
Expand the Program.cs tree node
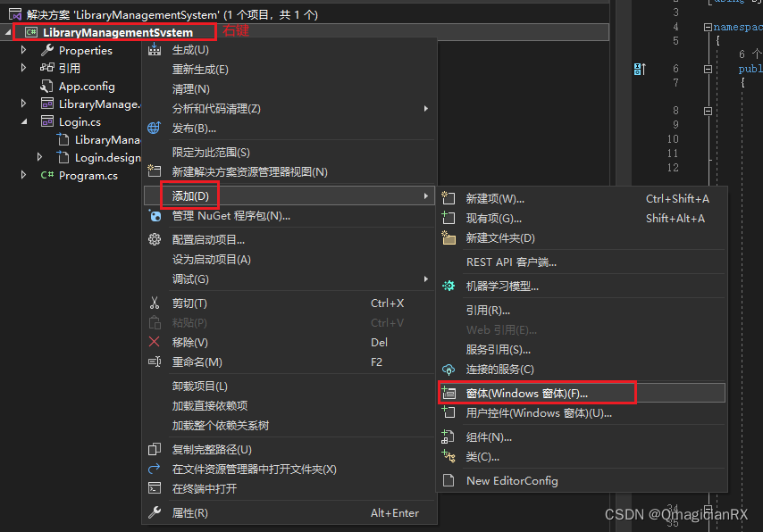23,175
